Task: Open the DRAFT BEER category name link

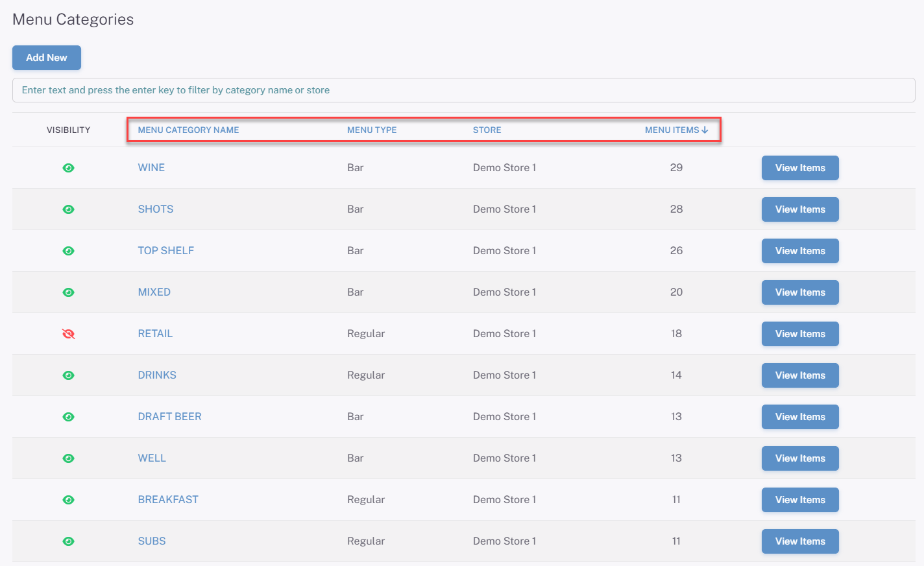Action: pyautogui.click(x=169, y=417)
